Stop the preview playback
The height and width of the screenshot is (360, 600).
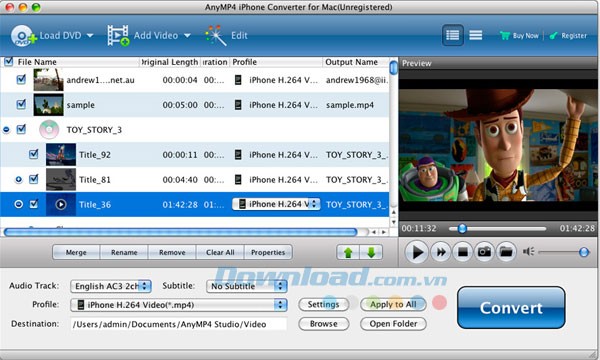click(463, 252)
